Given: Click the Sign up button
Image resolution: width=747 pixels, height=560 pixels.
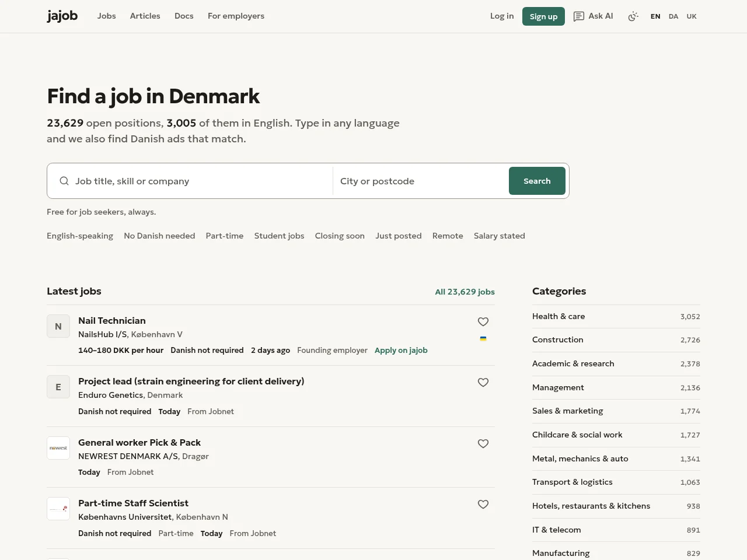Looking at the screenshot, I should [x=543, y=16].
